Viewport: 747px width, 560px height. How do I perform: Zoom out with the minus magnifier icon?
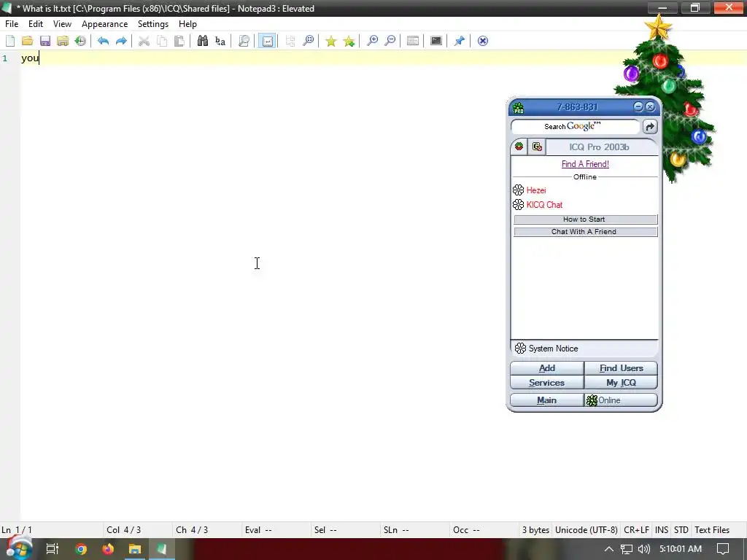pyautogui.click(x=390, y=41)
